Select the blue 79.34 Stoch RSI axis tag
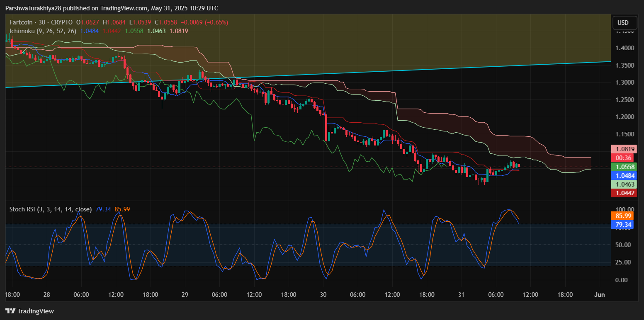Image resolution: width=644 pixels, height=320 pixels. click(623, 224)
